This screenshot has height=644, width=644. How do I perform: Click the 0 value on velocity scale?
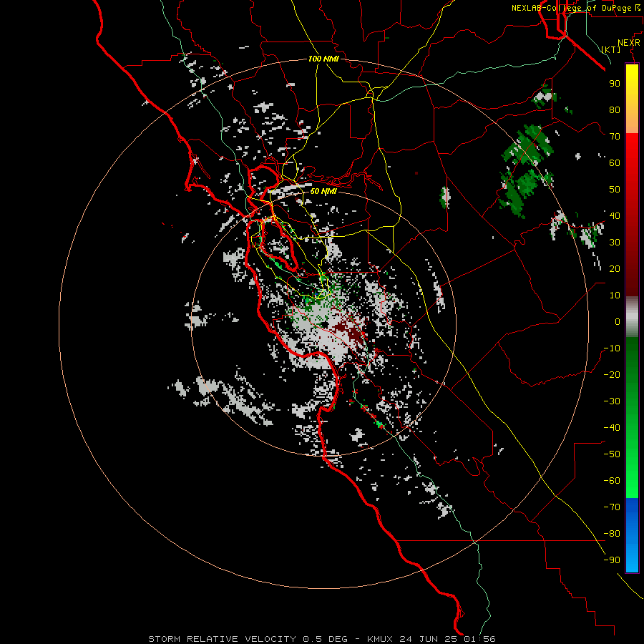(618, 321)
